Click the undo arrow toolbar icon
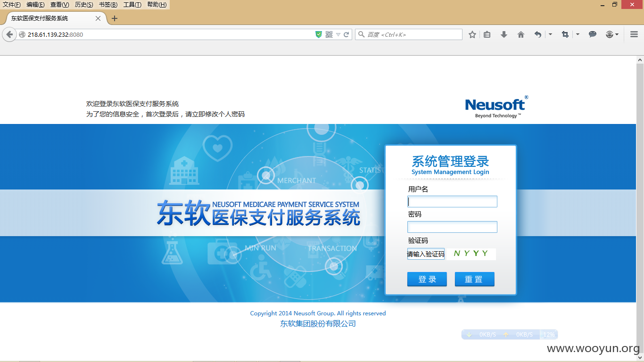Screen dimensions: 644x362 537,34
